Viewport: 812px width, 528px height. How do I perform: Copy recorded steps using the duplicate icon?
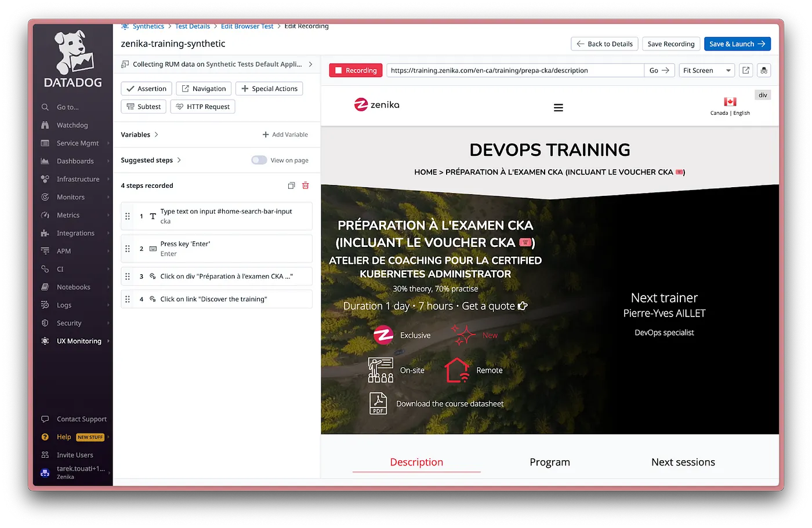click(x=291, y=185)
